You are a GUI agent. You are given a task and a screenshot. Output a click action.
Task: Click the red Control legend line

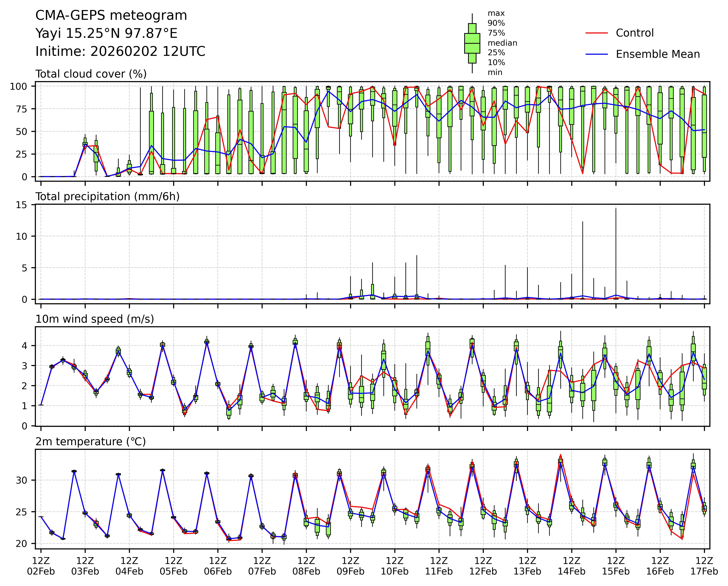[596, 33]
